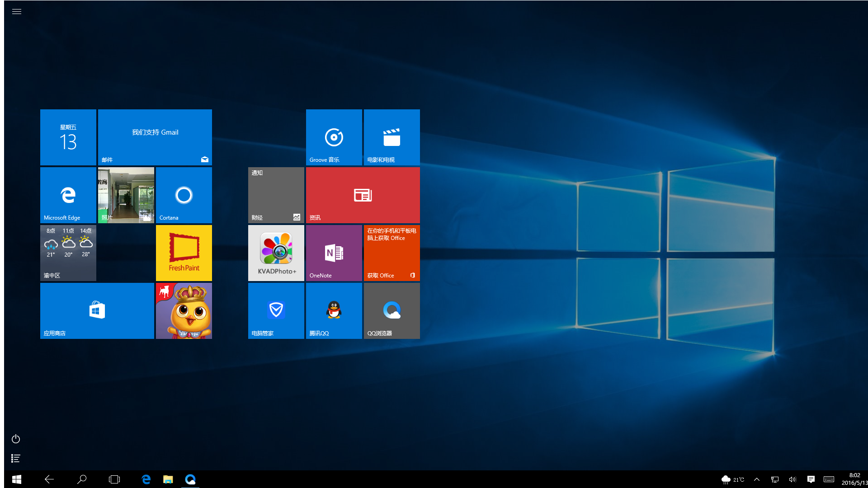Open the Groove 音乐 tile
The image size is (868, 488).
click(334, 137)
